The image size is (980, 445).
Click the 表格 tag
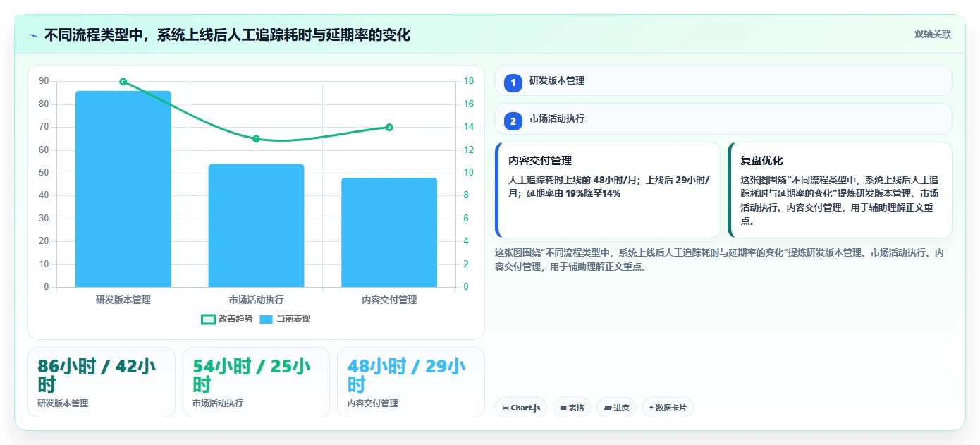pyautogui.click(x=572, y=408)
